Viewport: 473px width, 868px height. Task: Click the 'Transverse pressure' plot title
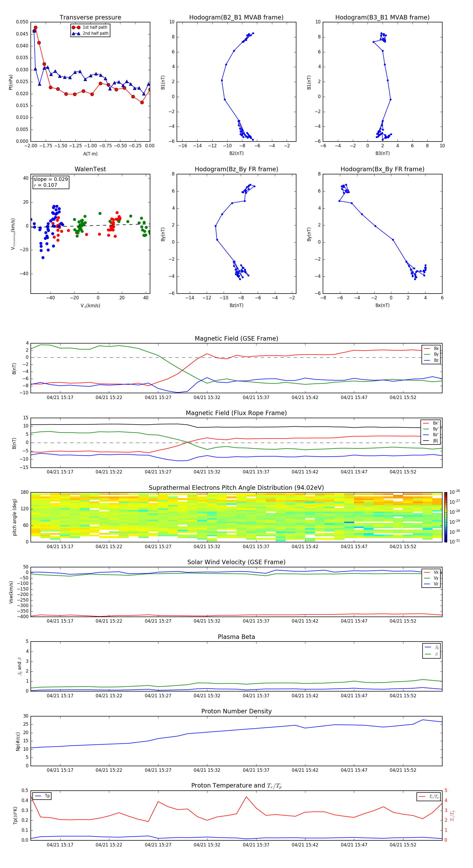[x=90, y=17]
